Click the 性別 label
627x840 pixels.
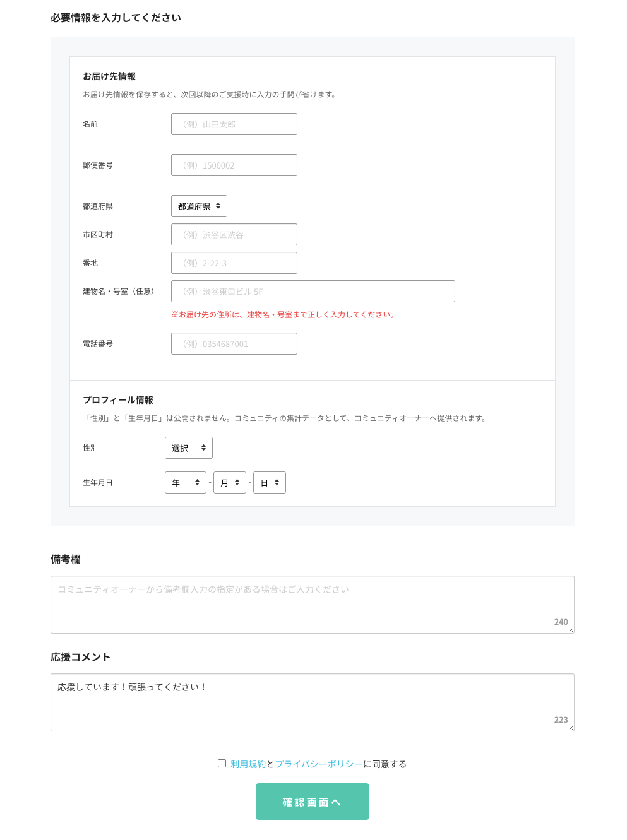click(90, 448)
